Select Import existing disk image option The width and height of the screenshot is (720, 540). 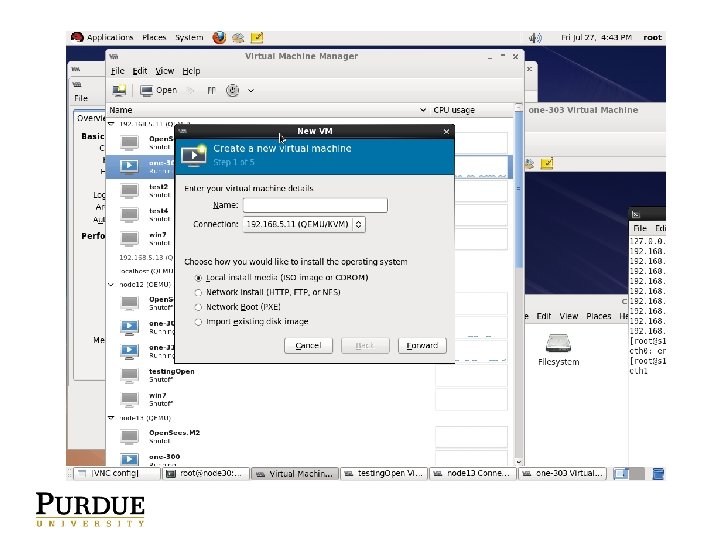(198, 322)
